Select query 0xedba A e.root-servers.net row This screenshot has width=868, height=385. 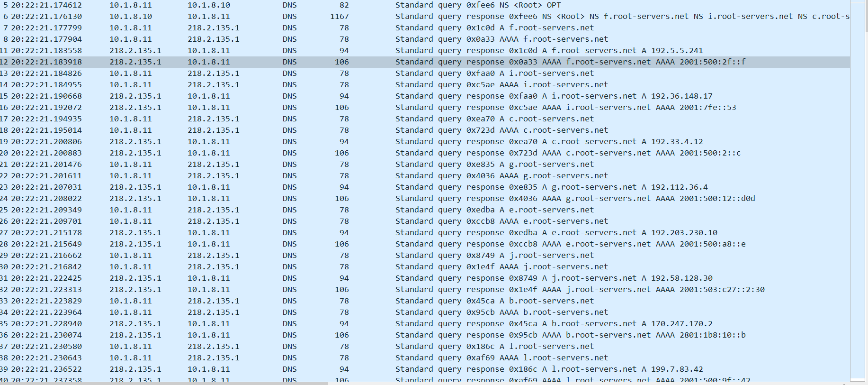tap(425, 210)
